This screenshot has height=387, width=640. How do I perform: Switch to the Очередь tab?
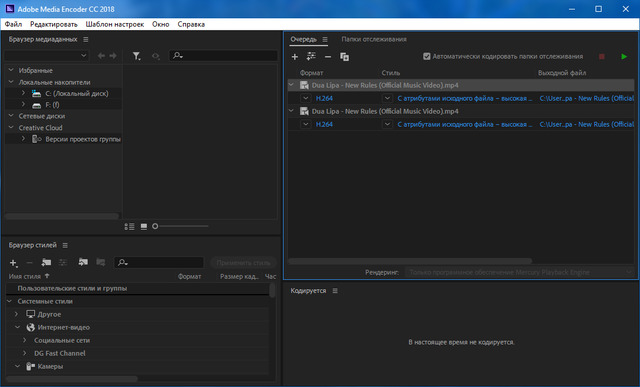(304, 39)
